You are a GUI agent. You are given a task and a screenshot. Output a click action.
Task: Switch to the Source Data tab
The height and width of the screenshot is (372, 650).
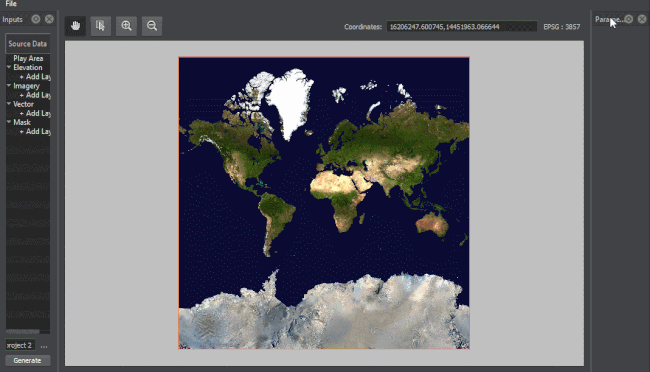pyautogui.click(x=27, y=44)
